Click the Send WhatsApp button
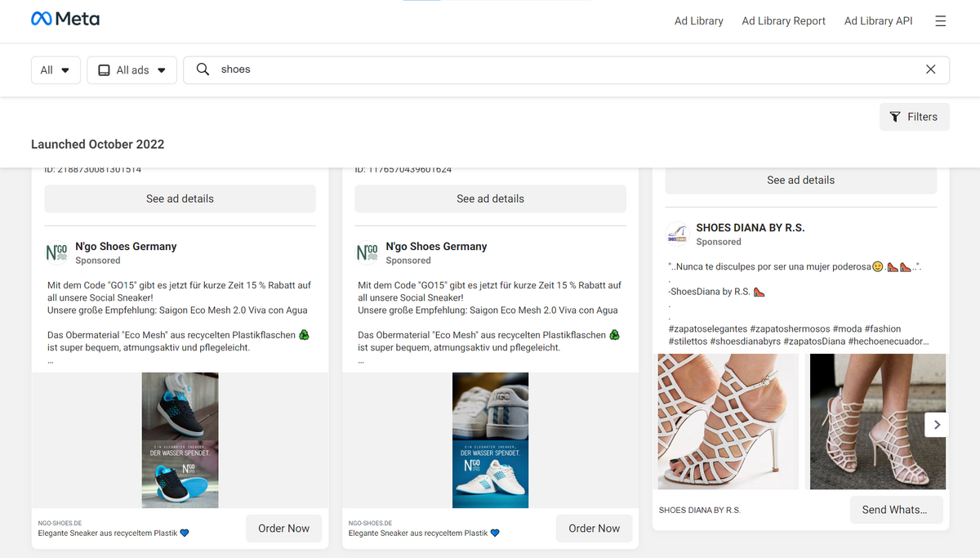Screen dimensions: 980x558 [x=896, y=509]
